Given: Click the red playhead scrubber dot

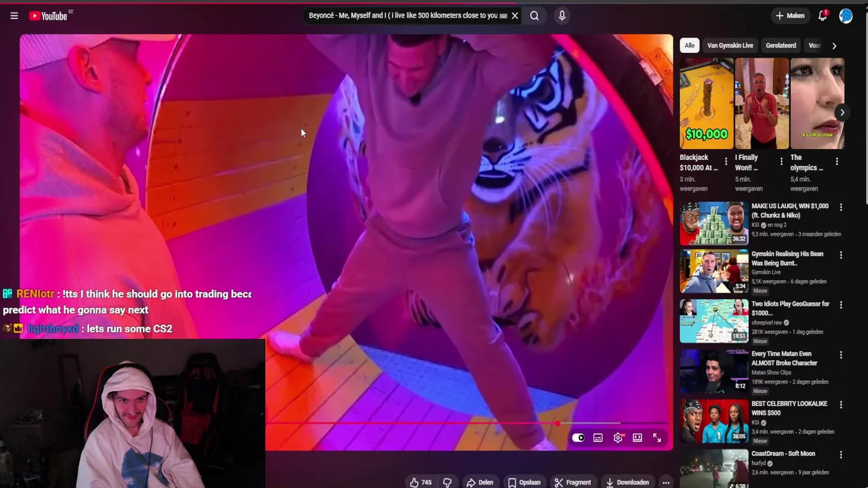Looking at the screenshot, I should tap(557, 424).
